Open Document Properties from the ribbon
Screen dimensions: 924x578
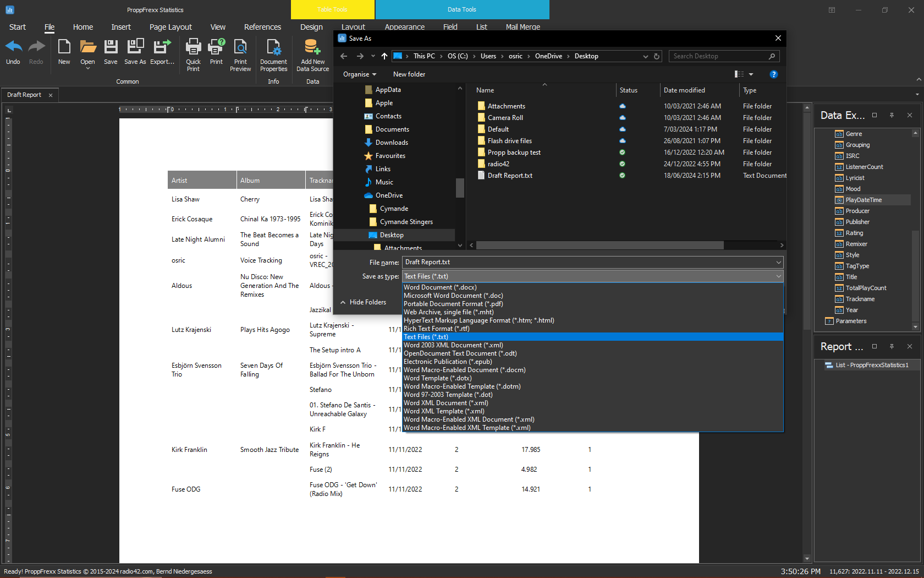pos(273,48)
